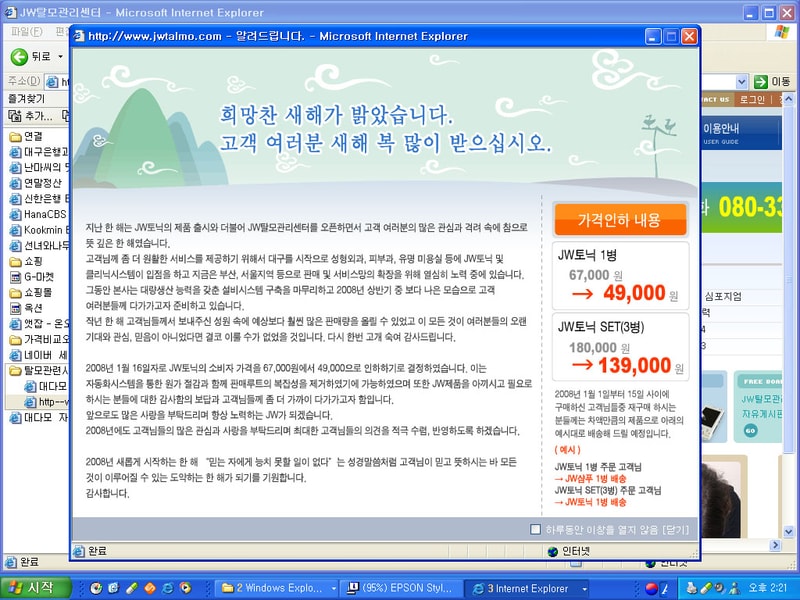800x600 pixels.
Task: Click the [닫기] link in popup
Action: point(676,530)
